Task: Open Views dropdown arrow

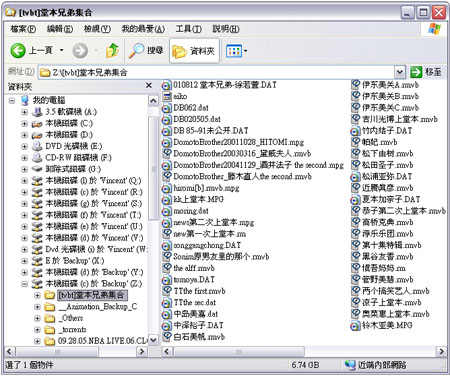Action: (246, 51)
